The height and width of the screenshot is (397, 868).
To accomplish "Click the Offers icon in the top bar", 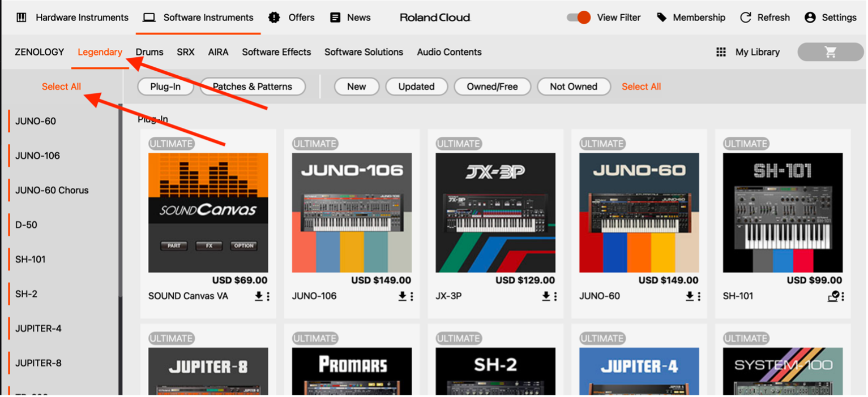I will pos(274,17).
